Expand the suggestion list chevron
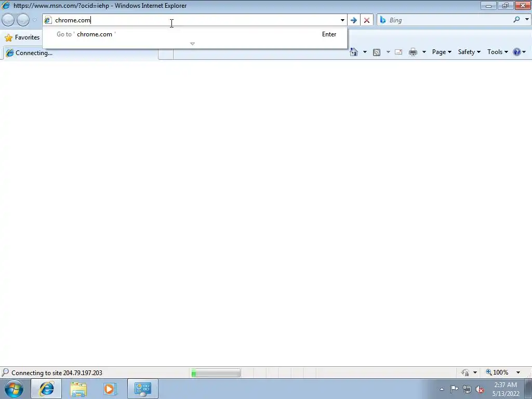Screen dimensions: 532x399 (x=192, y=44)
